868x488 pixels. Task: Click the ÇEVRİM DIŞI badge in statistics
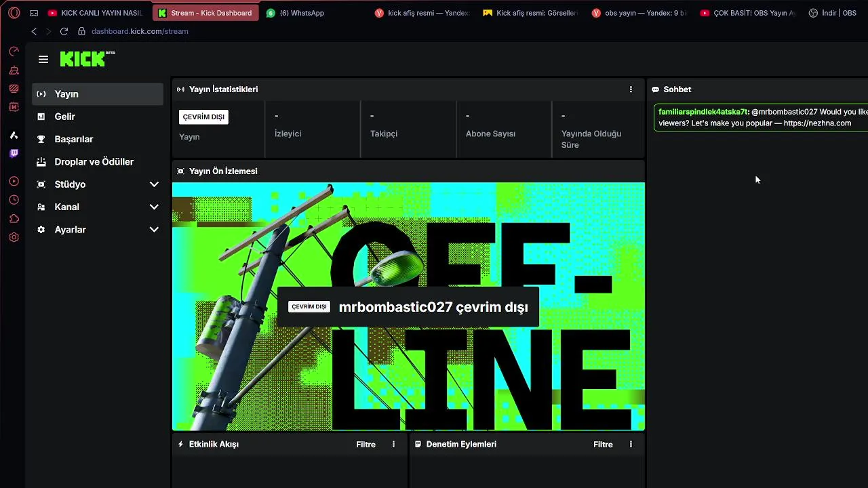click(203, 117)
